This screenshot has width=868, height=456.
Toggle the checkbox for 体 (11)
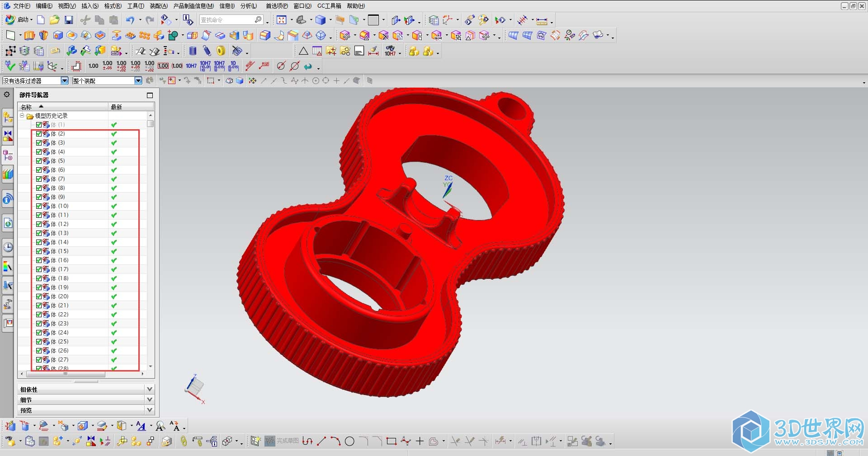pos(39,215)
